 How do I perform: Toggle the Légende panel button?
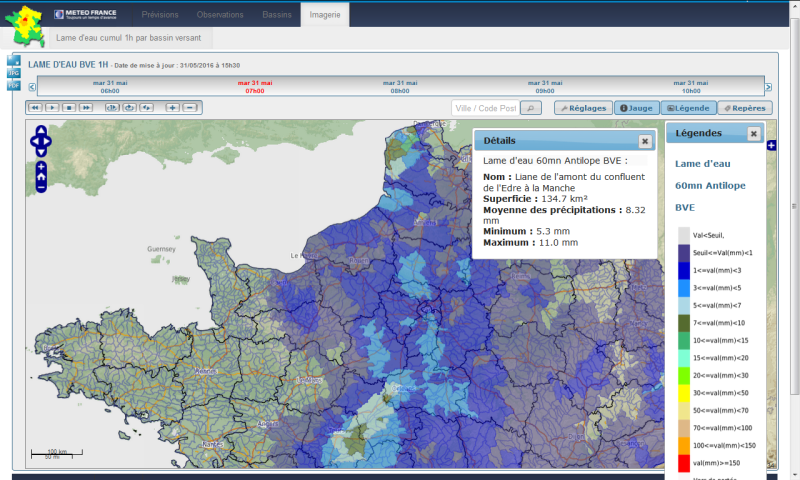[687, 108]
